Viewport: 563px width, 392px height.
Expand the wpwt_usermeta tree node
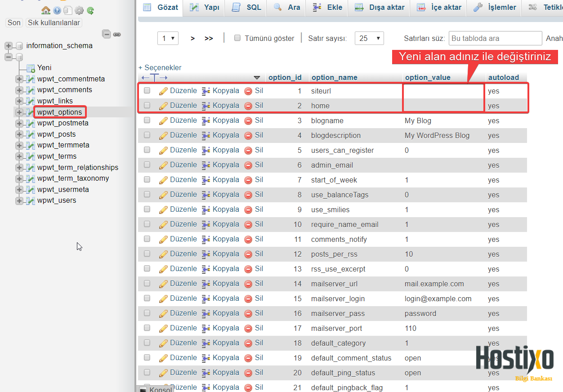click(x=19, y=190)
